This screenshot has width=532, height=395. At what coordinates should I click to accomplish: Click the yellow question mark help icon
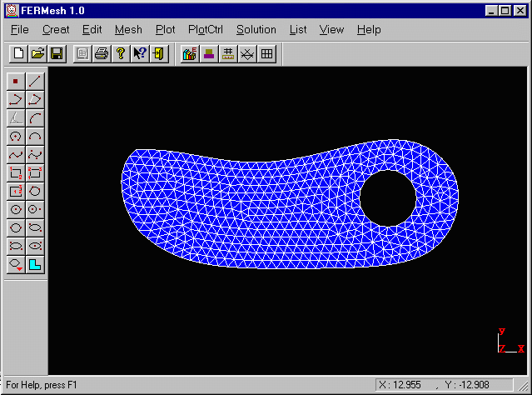click(120, 53)
